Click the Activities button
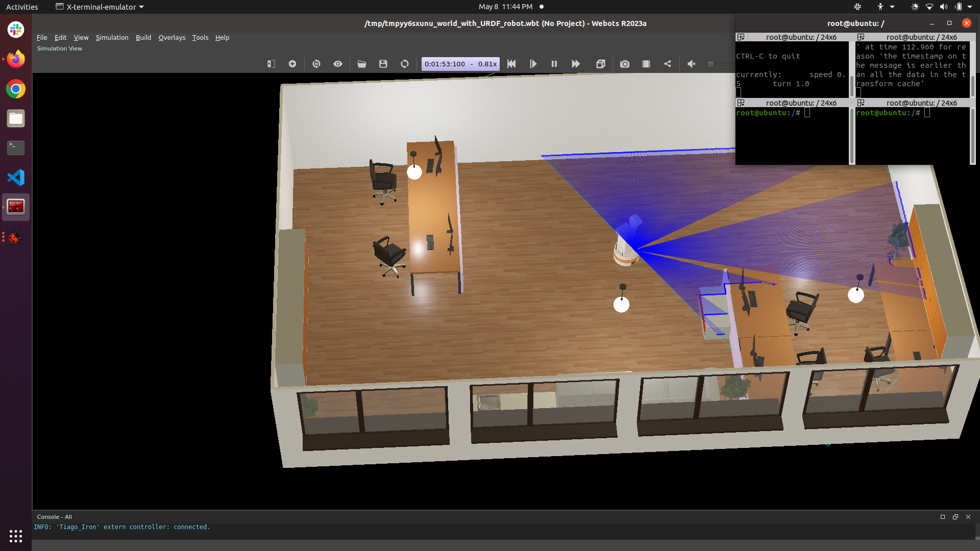Image resolution: width=980 pixels, height=551 pixels. tap(22, 7)
